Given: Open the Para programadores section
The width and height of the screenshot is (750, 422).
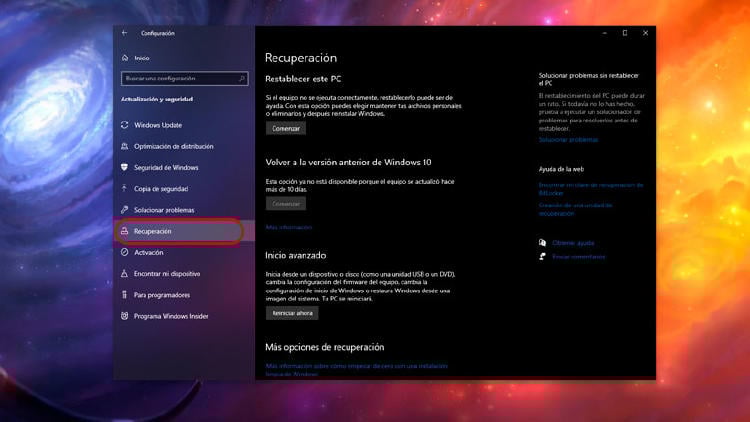Looking at the screenshot, I should click(x=161, y=295).
